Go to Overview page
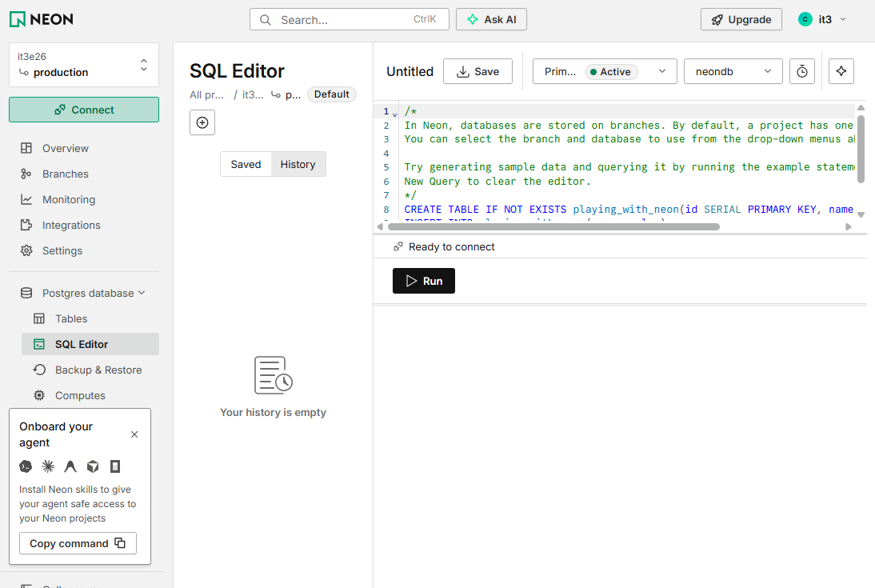 click(66, 148)
